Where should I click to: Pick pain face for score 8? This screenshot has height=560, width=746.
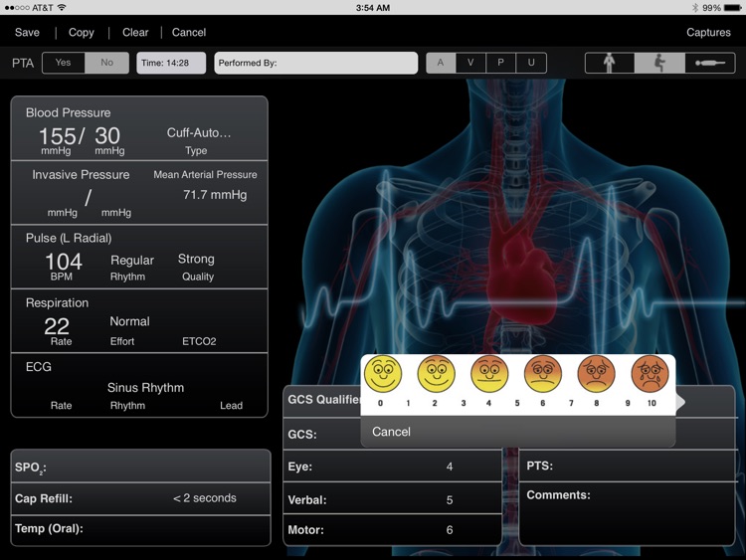(596, 374)
